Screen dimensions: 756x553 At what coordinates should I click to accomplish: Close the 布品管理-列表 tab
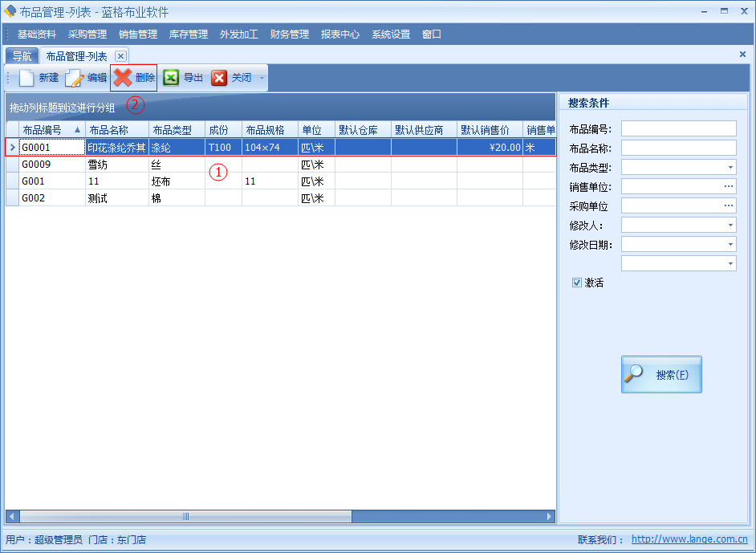pos(120,55)
